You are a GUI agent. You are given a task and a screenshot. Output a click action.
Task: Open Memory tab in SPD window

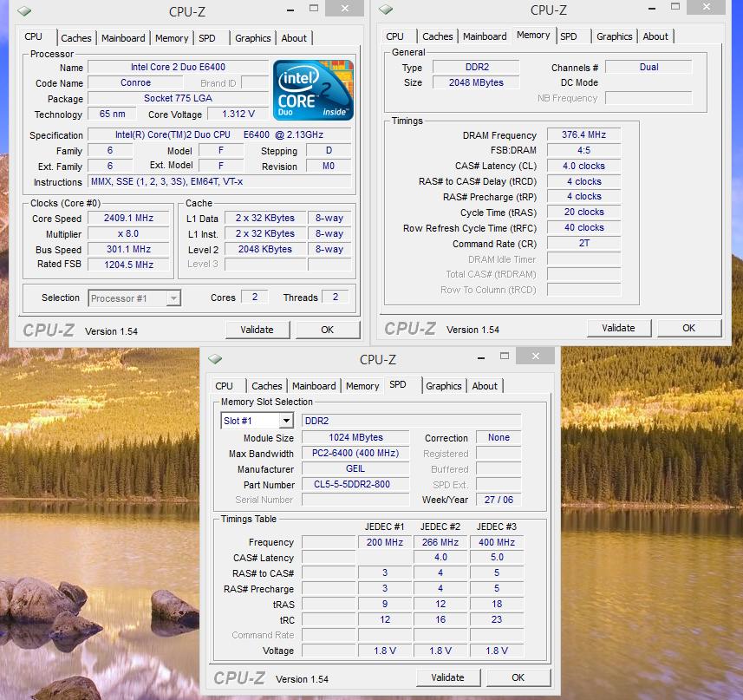tap(362, 386)
